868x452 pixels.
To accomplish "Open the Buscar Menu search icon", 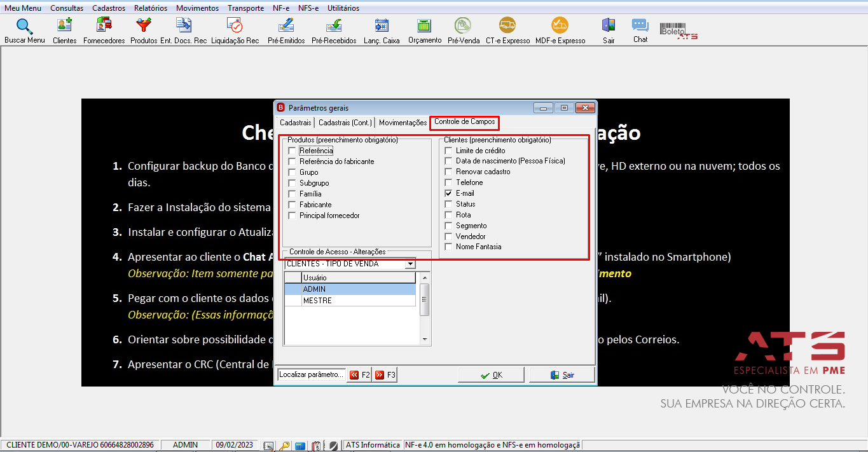I will pyautogui.click(x=24, y=26).
